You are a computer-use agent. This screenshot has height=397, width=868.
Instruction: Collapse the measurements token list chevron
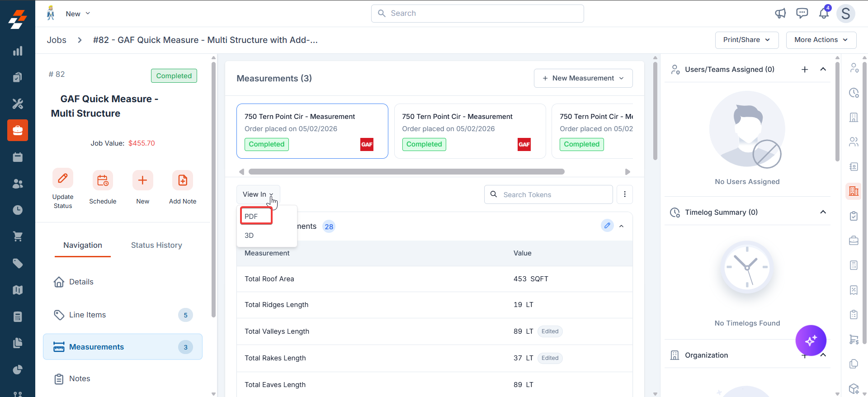[622, 226]
